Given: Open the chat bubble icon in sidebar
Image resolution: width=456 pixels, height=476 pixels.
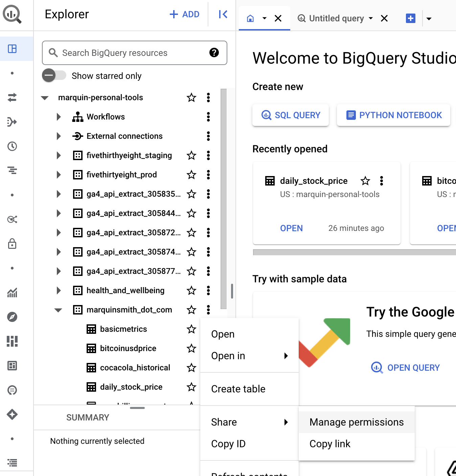Looking at the screenshot, I should pos(12,390).
